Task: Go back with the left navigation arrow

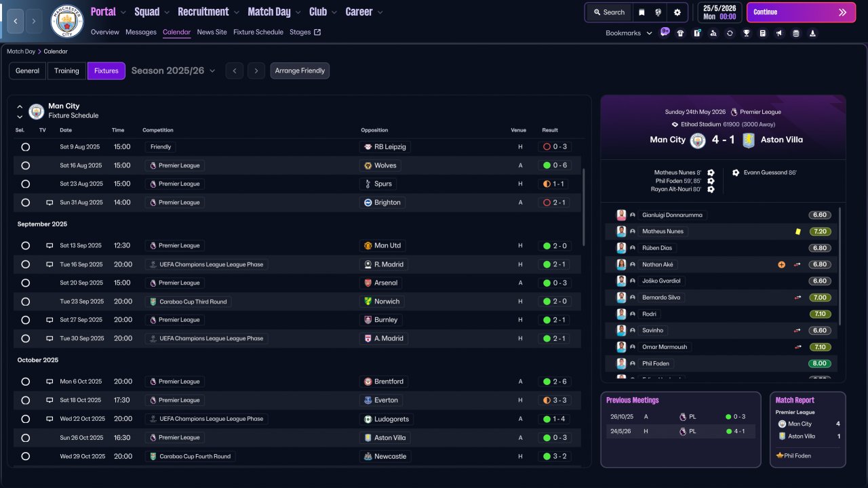Action: pos(16,21)
